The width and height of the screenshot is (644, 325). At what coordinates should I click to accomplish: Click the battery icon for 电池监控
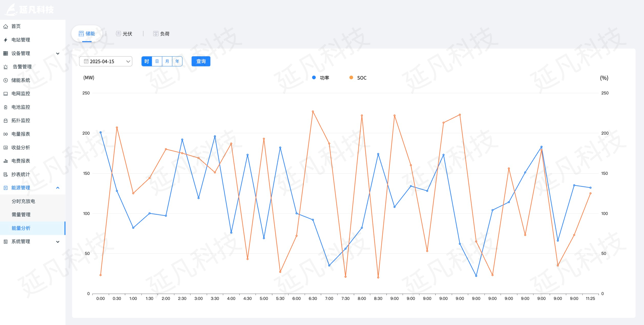6,107
